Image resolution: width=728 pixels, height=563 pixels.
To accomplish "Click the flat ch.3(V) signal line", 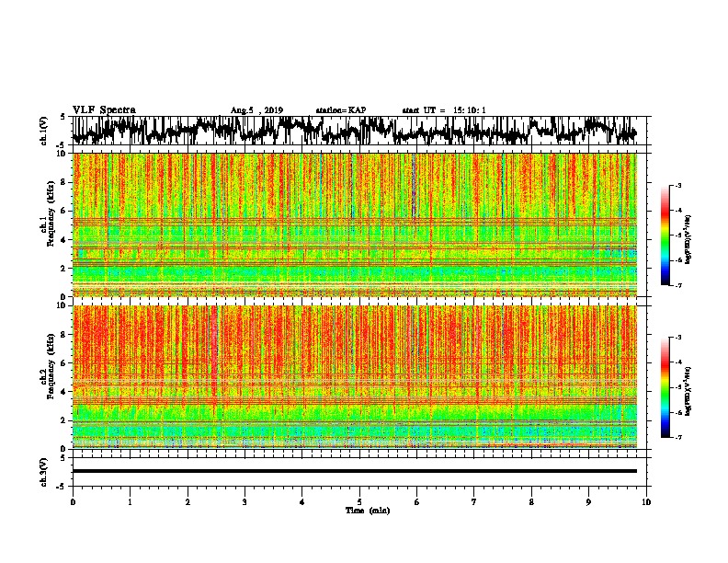I will tap(355, 471).
